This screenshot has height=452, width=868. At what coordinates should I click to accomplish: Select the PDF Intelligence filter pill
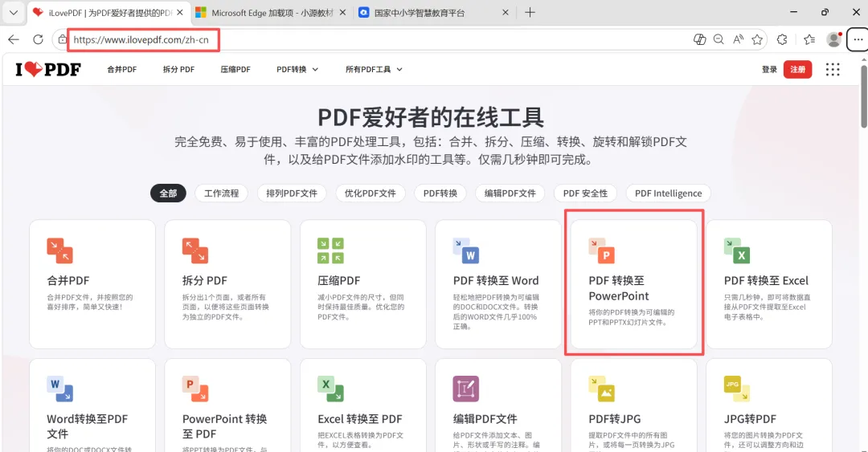(x=668, y=193)
